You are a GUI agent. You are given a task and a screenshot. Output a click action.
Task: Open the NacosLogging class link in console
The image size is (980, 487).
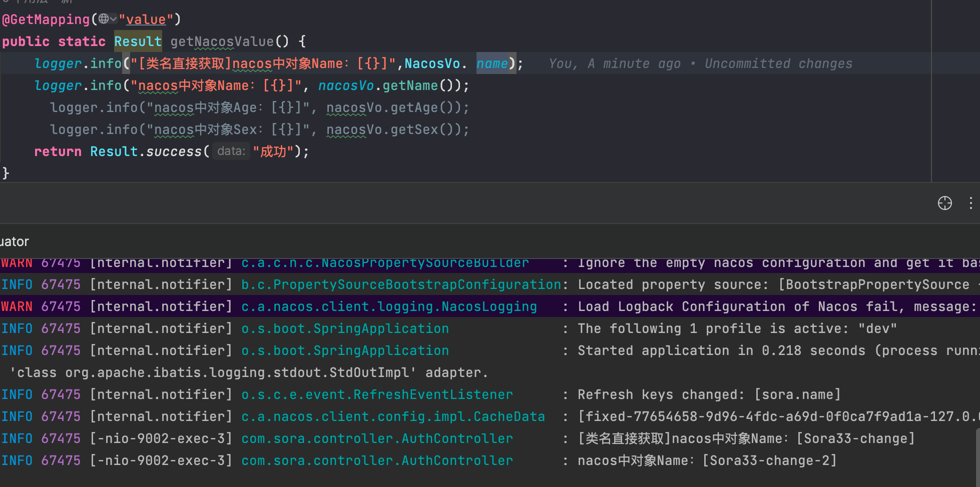[389, 306]
